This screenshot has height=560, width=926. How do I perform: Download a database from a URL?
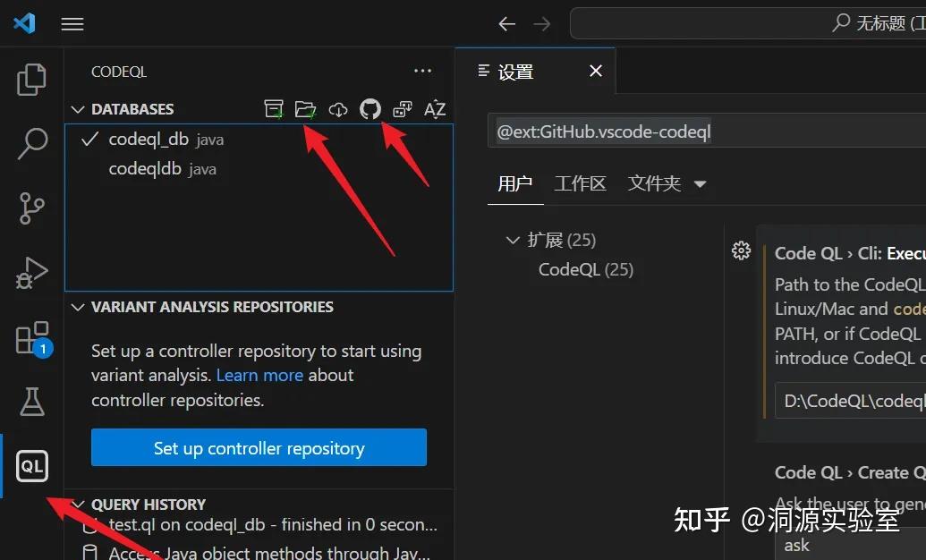[x=337, y=108]
